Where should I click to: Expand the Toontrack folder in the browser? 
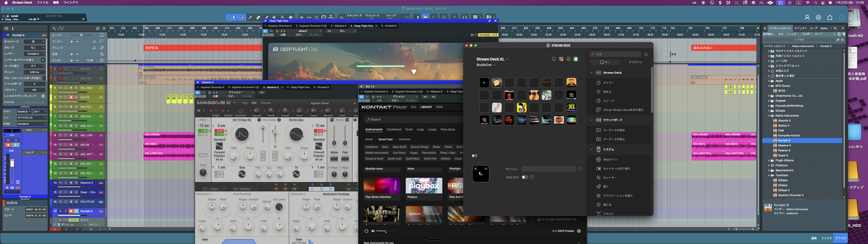(769, 175)
